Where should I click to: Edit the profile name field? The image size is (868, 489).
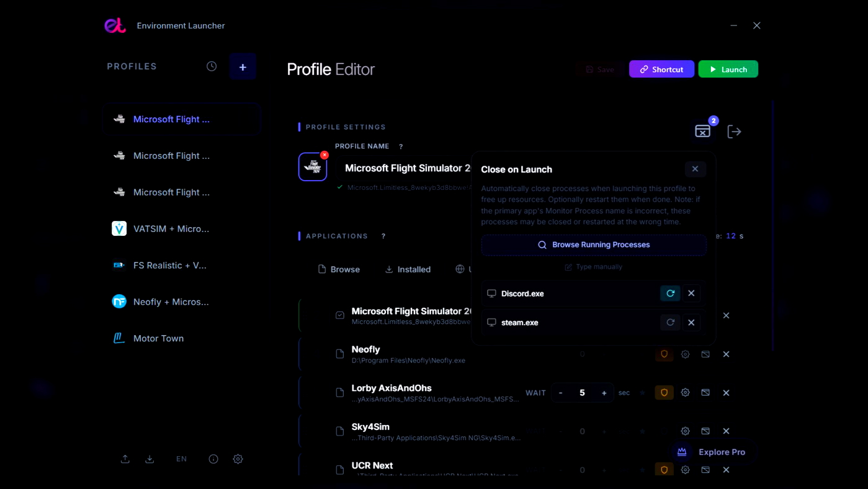click(406, 168)
